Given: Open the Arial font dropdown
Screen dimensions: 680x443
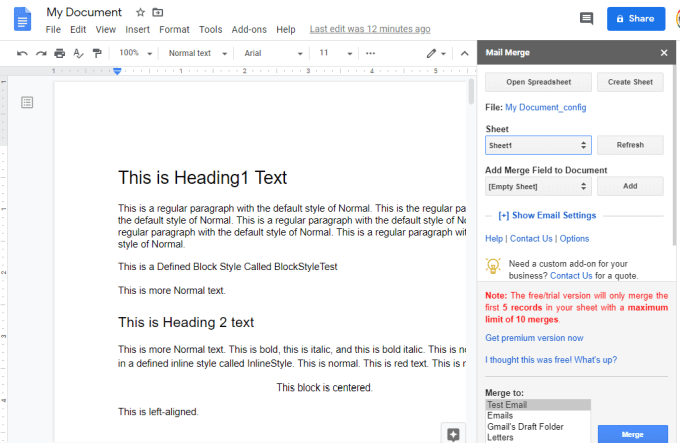Looking at the screenshot, I should tap(273, 53).
